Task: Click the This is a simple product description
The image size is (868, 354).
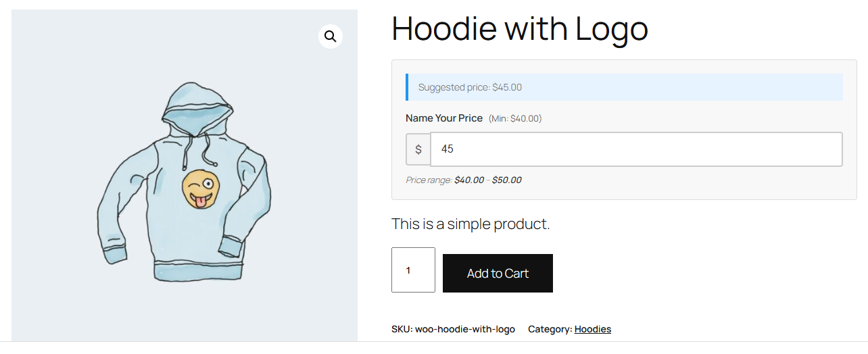Action: point(471,224)
